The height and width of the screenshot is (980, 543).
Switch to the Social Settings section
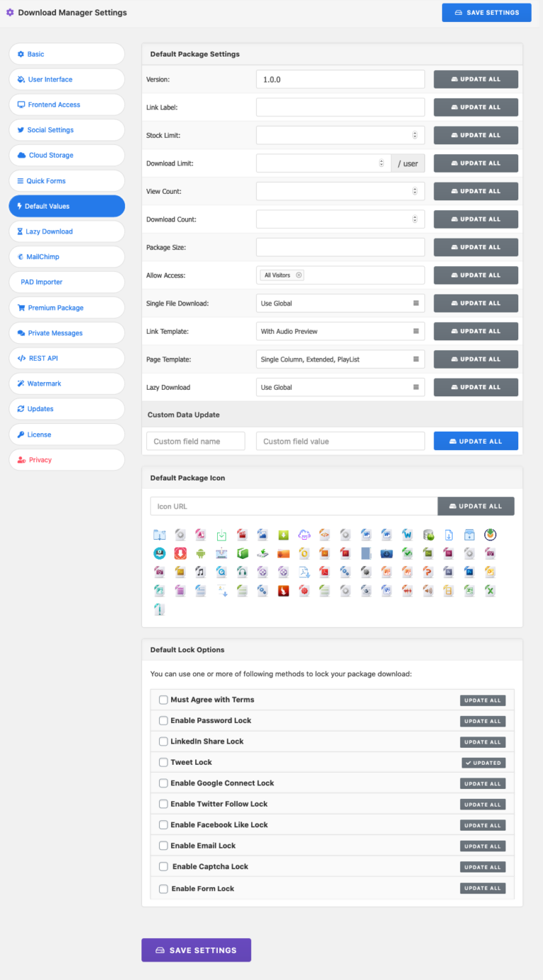coord(66,129)
